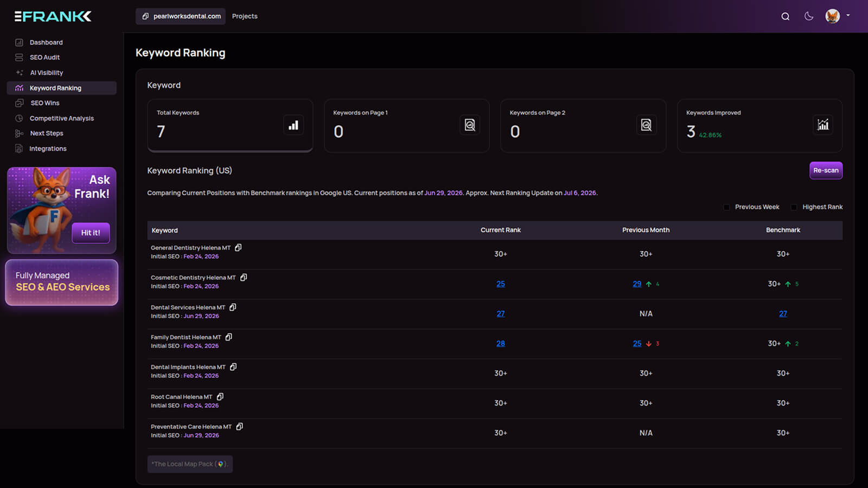Viewport: 868px width, 488px height.
Task: Toggle dark mode moon icon
Action: (809, 16)
